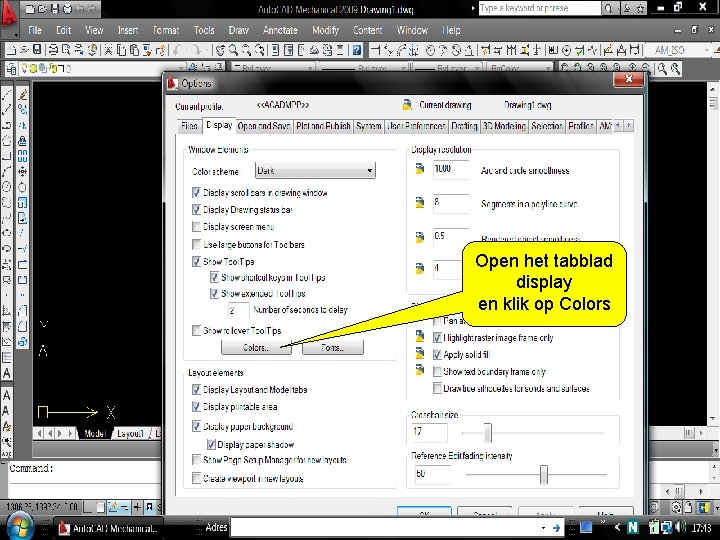Select the Layout1 drawing tab

click(130, 433)
